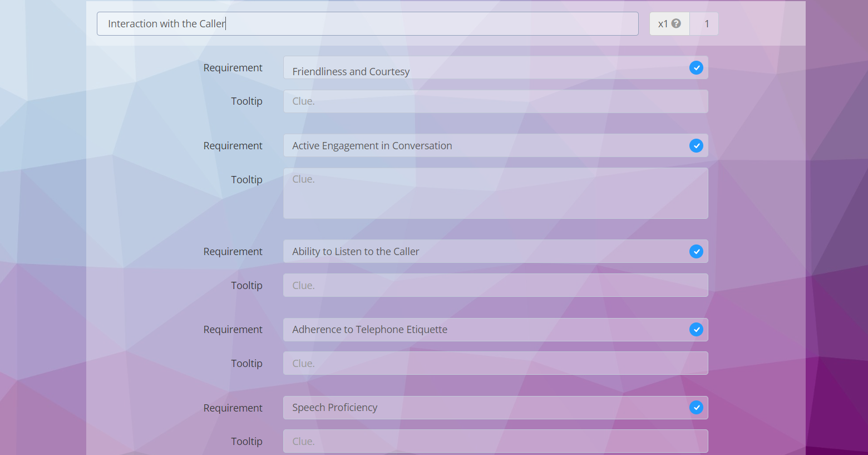Click the Tooltip clue field under Friendliness and Courtesy

tap(495, 101)
